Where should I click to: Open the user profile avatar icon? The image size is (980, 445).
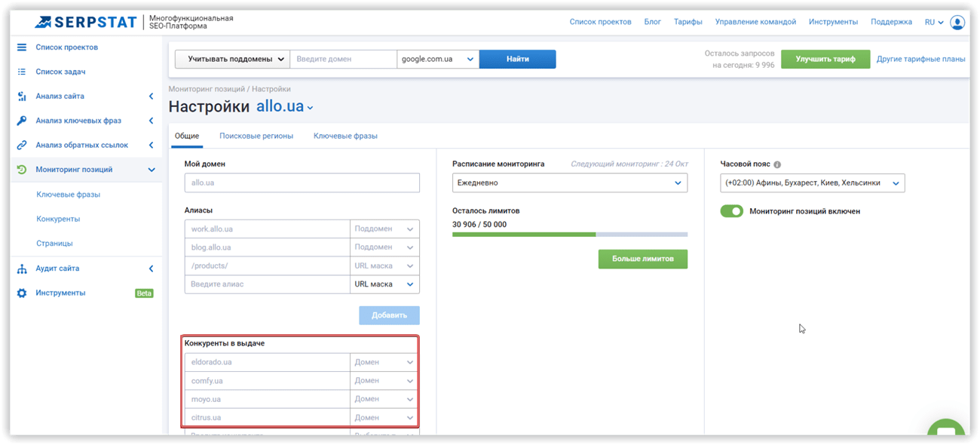(957, 23)
